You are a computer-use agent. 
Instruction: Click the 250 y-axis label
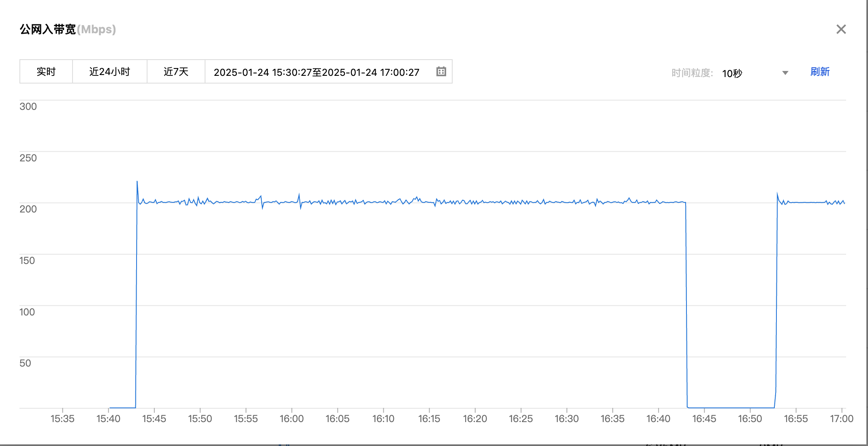(x=28, y=158)
